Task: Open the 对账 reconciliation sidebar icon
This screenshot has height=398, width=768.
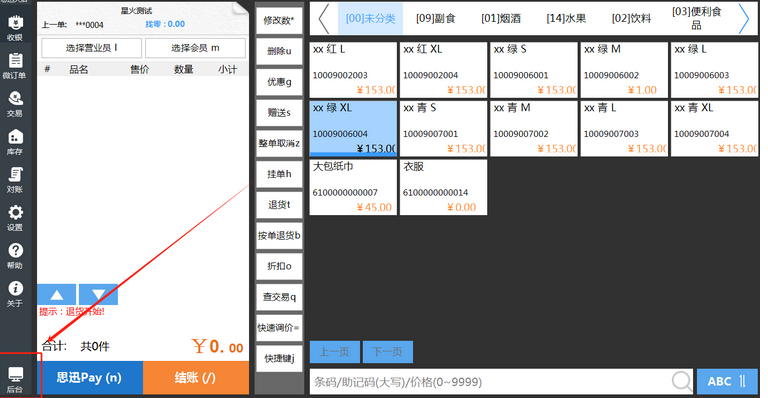Action: coord(15,180)
